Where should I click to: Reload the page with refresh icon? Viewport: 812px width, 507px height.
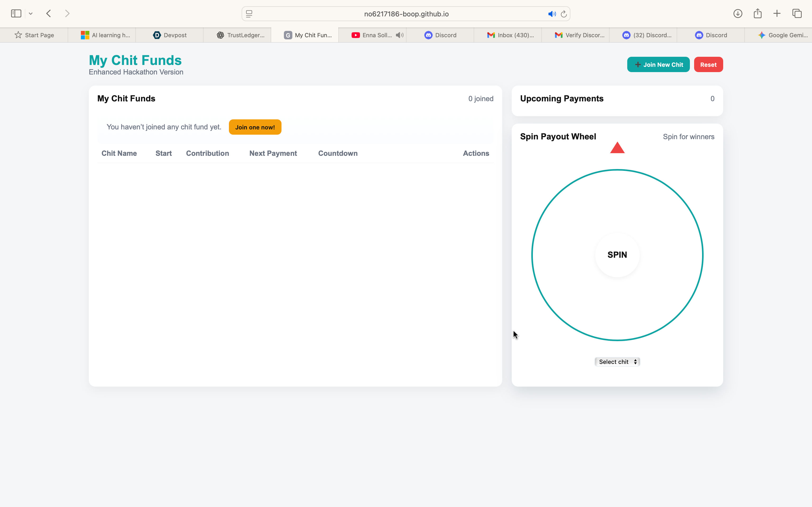coord(564,14)
